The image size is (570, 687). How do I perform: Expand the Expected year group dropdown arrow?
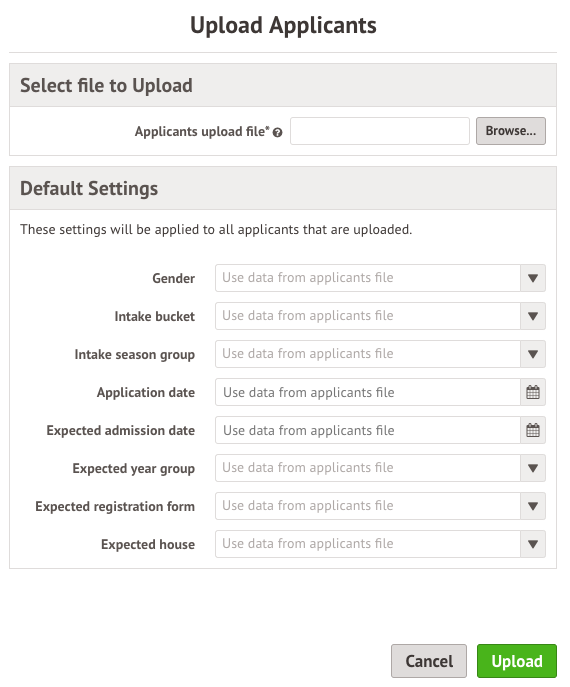point(533,468)
